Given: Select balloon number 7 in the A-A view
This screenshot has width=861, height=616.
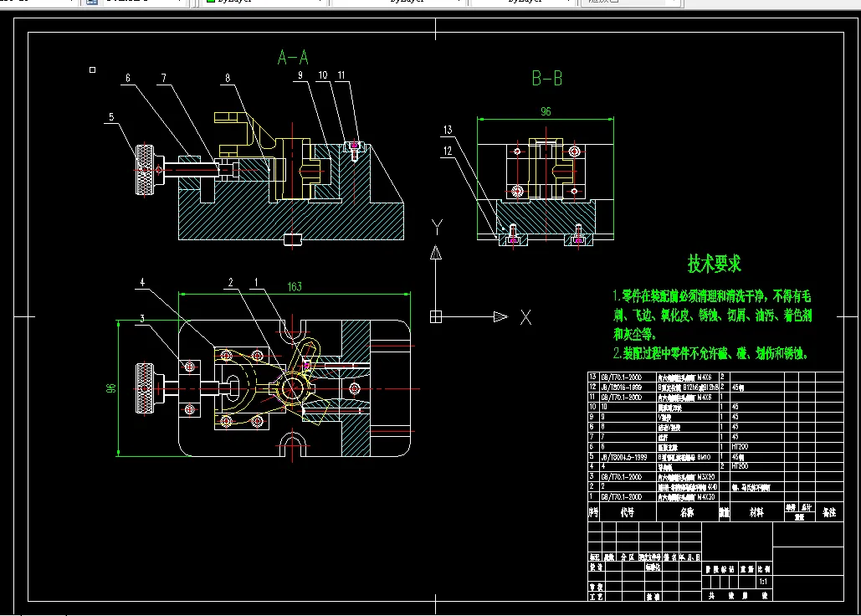Looking at the screenshot, I should pyautogui.click(x=164, y=78).
